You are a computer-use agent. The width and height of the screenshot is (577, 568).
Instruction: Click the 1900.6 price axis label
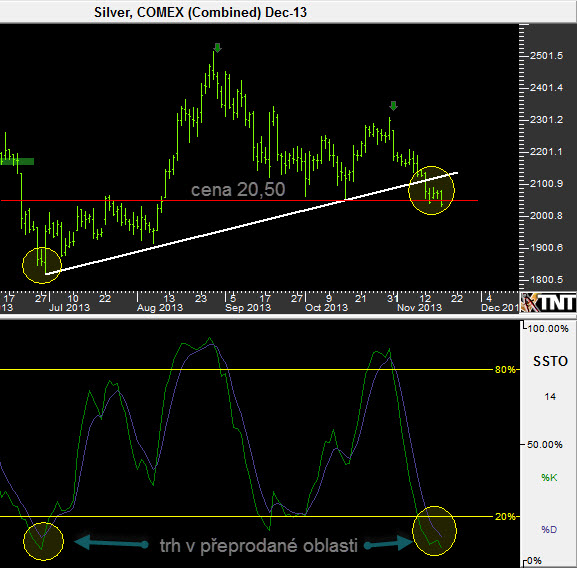click(x=546, y=248)
